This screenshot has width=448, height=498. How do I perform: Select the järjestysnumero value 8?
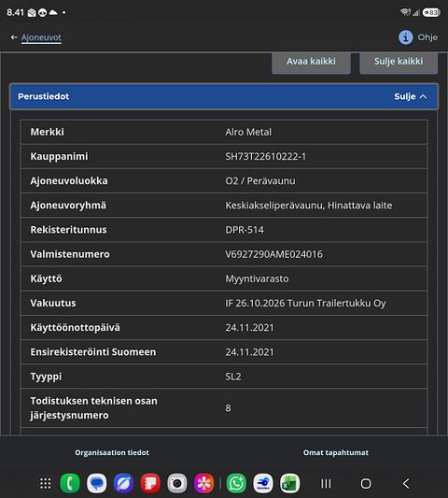228,408
